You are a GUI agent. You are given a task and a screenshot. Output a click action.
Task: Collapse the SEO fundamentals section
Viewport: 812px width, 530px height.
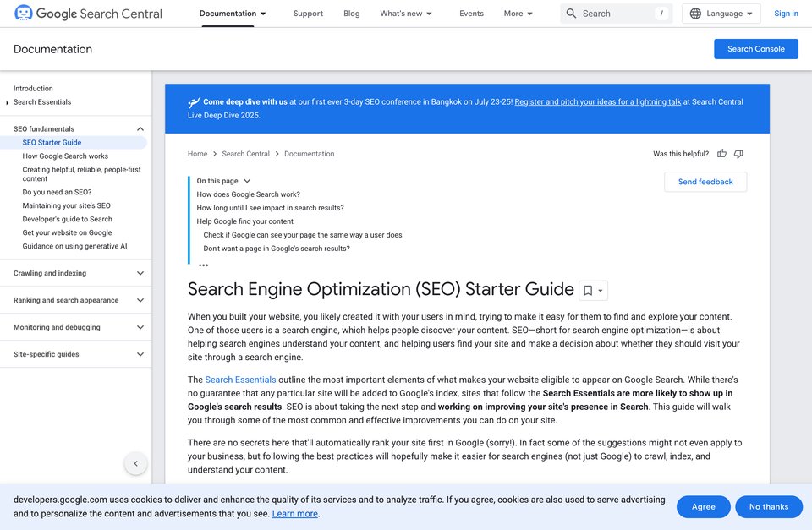point(140,128)
